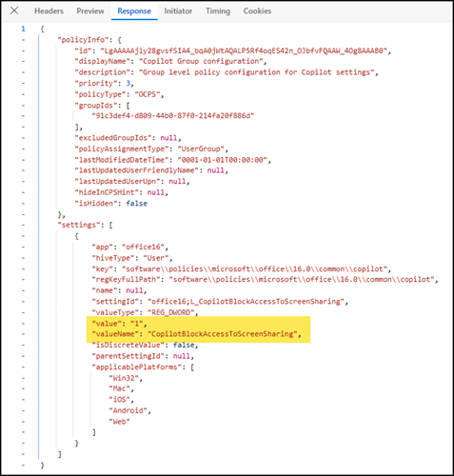Click the "name" null value
This screenshot has height=476, width=454.
tap(134, 290)
